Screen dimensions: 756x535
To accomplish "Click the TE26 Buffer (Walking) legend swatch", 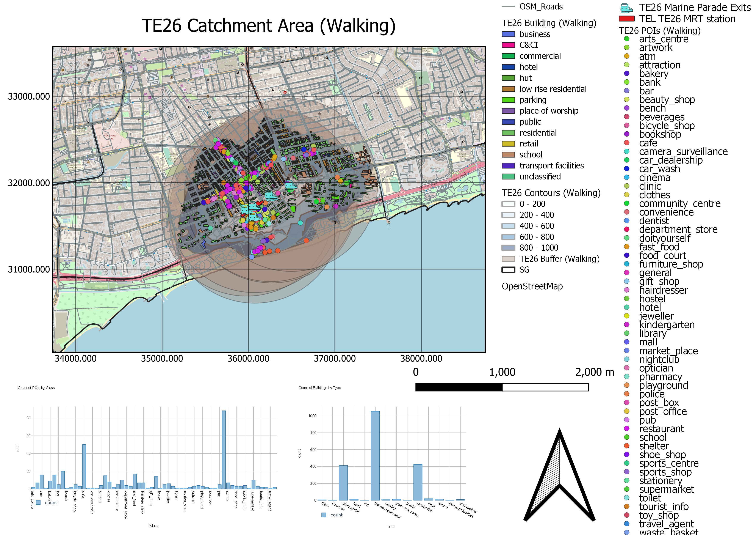I will pyautogui.click(x=508, y=259).
